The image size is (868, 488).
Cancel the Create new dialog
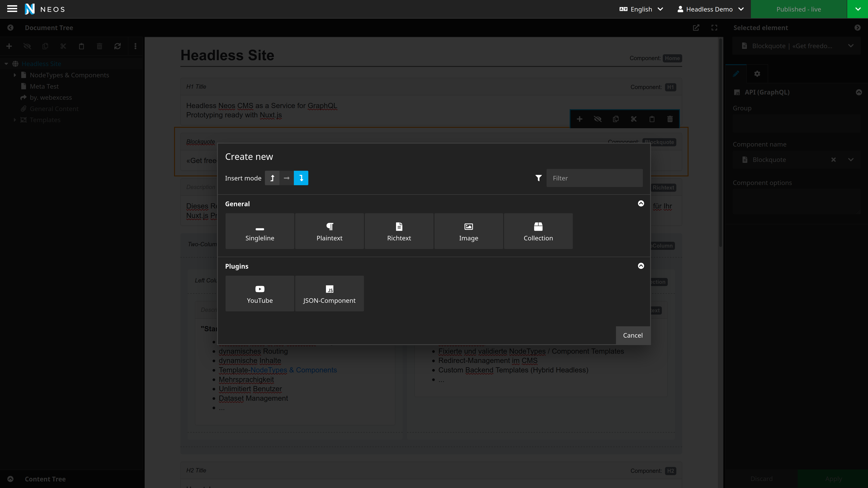click(633, 335)
